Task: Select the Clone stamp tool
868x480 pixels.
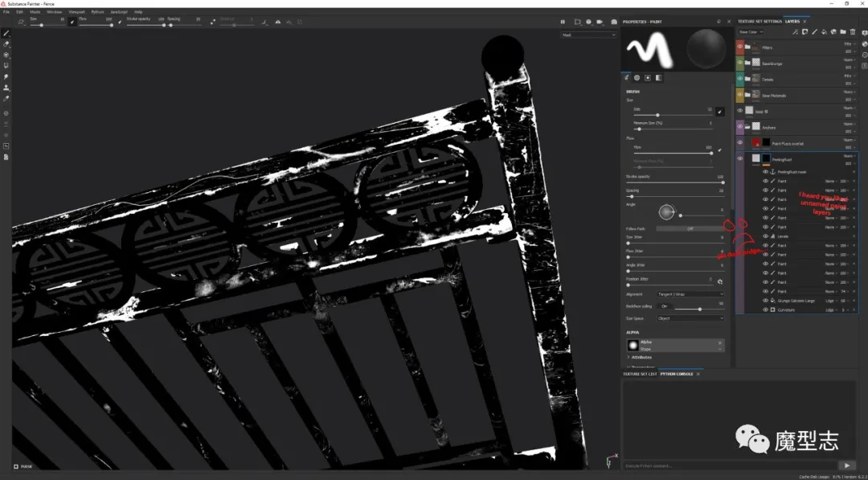Action: 6,88
